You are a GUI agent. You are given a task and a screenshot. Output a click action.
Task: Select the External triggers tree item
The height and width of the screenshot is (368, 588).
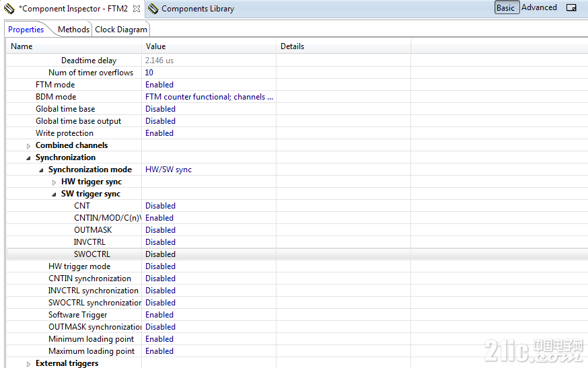pos(67,363)
